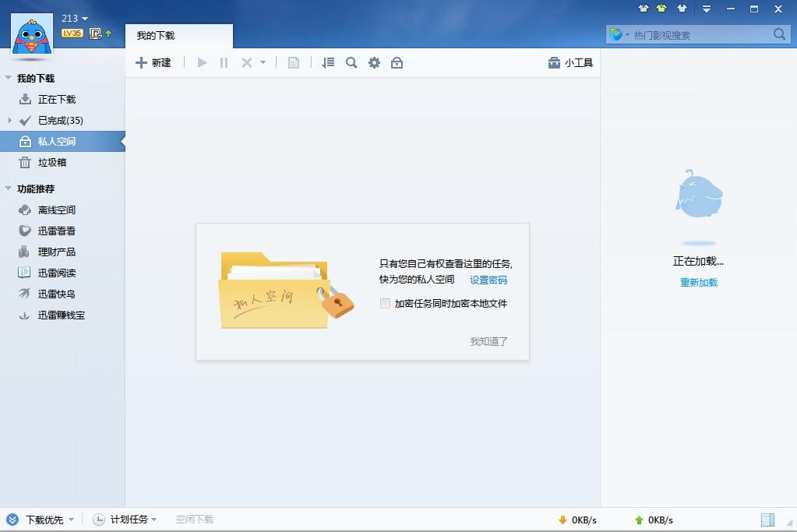Image resolution: width=797 pixels, height=532 pixels.
Task: Click the green upgrade arrow near LV35
Action: [x=108, y=33]
